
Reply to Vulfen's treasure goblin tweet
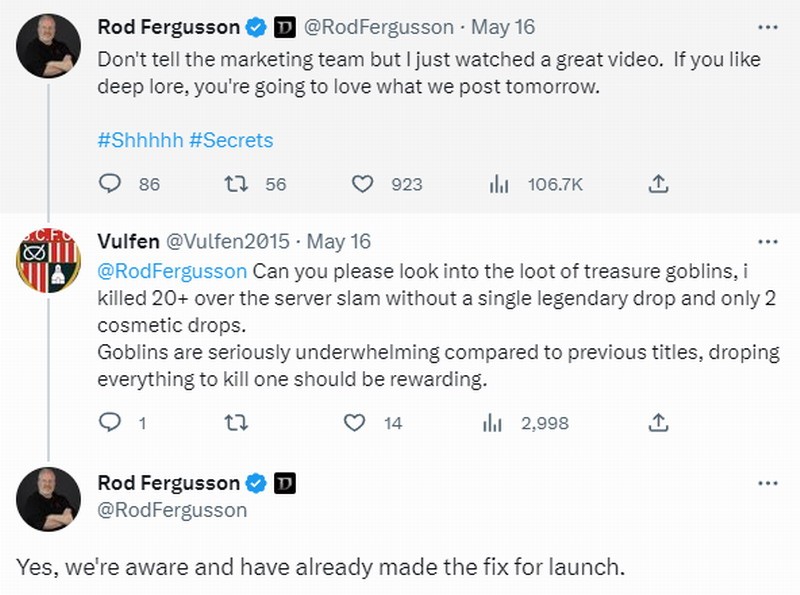112,423
